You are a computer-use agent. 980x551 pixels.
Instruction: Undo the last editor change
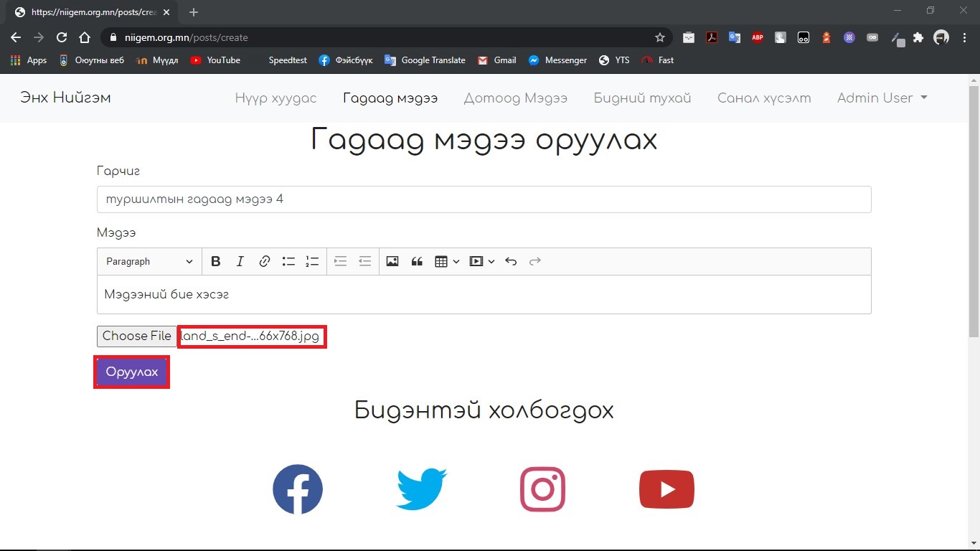click(511, 262)
